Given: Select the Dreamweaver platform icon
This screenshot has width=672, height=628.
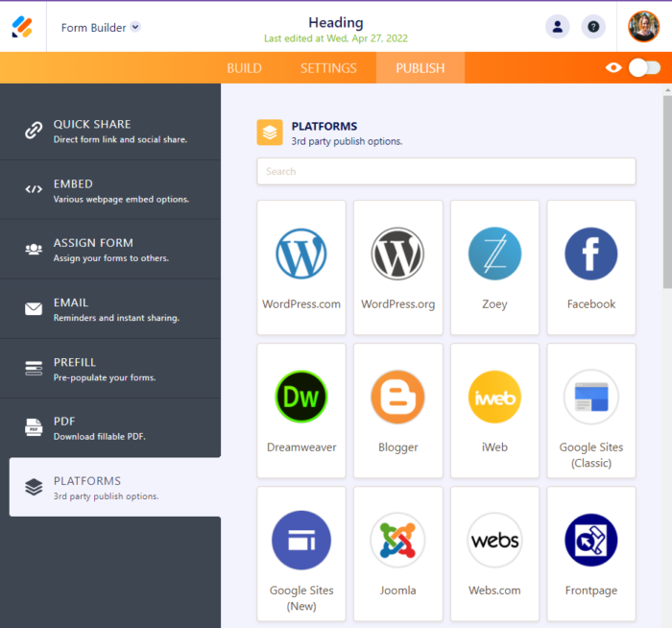Looking at the screenshot, I should coord(301,398).
